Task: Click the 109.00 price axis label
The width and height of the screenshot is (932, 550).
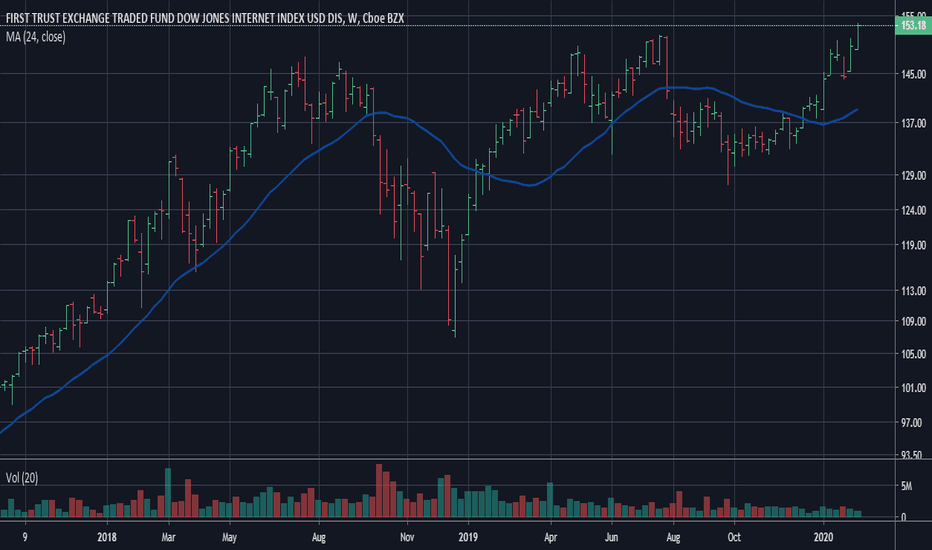Action: pos(914,321)
